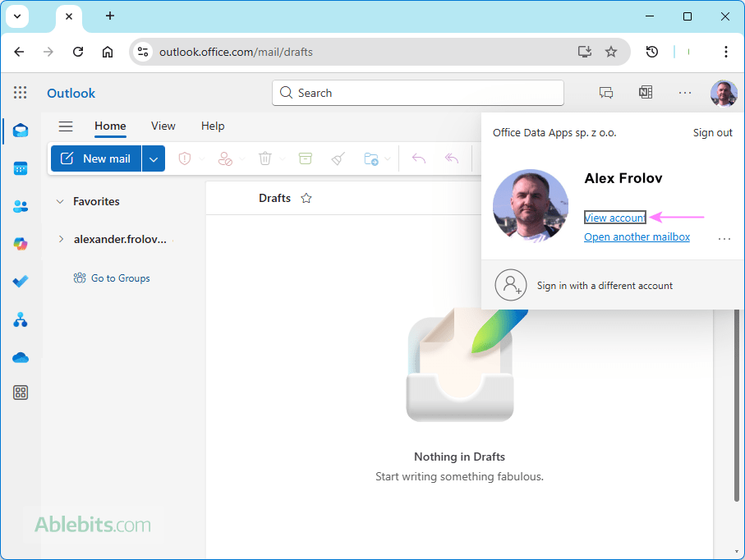Image resolution: width=745 pixels, height=560 pixels.
Task: Expand the Report dropdown arrow
Action: [202, 158]
